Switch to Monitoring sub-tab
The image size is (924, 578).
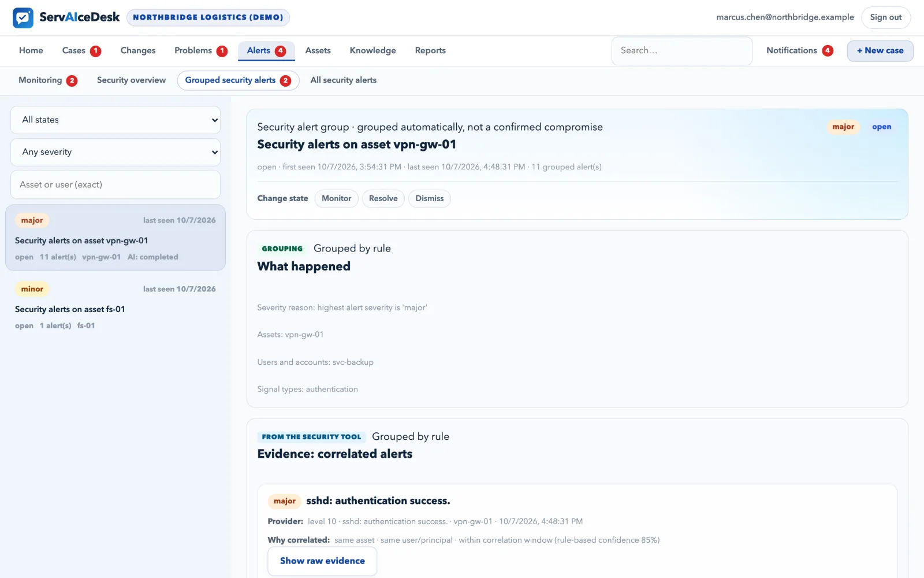[x=48, y=80]
